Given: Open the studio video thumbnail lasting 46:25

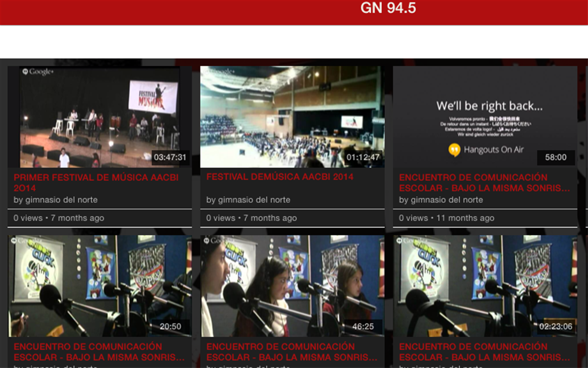Looking at the screenshot, I should click(x=292, y=286).
